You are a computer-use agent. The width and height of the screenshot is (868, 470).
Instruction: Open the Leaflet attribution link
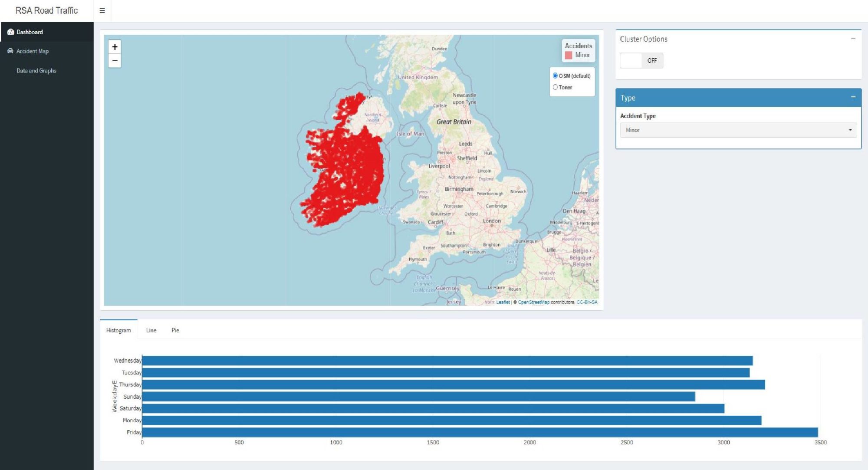click(x=503, y=302)
